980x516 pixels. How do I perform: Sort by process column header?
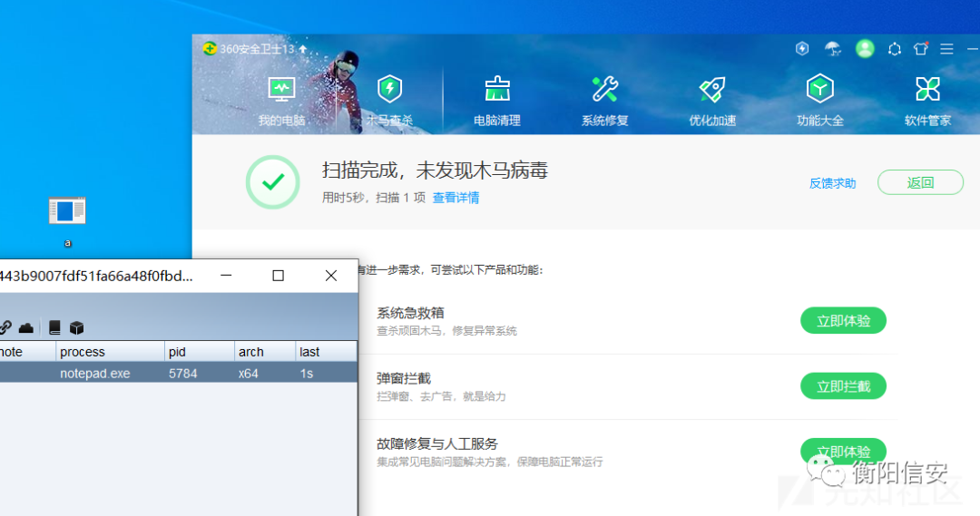[x=110, y=352]
